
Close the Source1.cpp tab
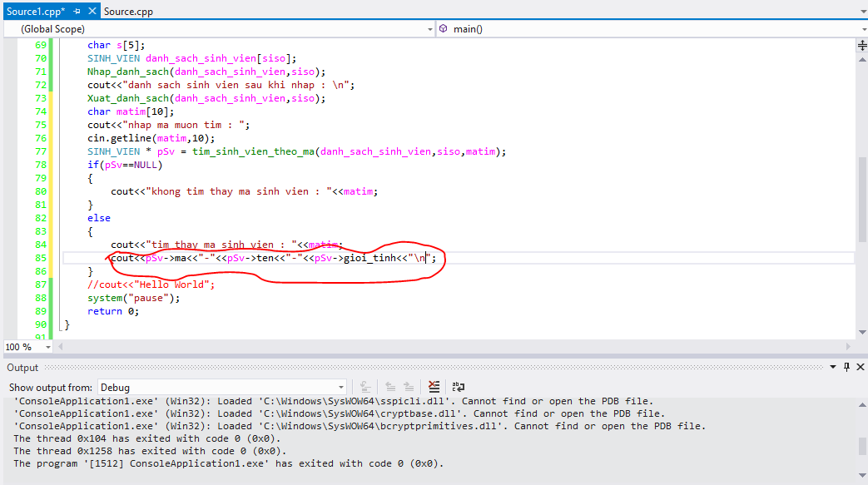91,12
